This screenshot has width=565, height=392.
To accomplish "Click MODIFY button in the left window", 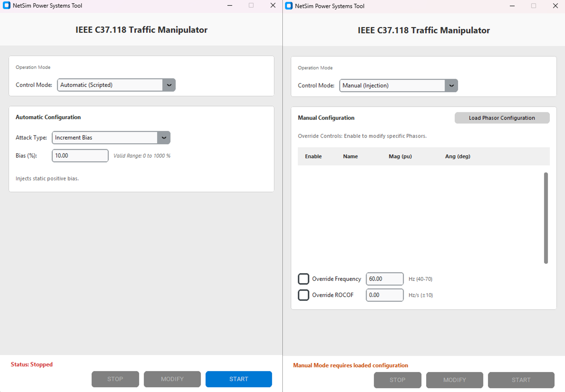I will tap(172, 379).
